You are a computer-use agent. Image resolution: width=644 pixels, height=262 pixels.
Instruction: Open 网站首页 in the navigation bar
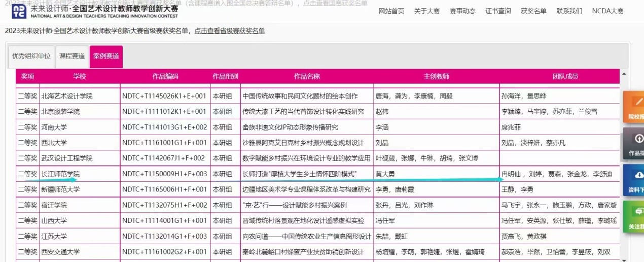tap(391, 11)
